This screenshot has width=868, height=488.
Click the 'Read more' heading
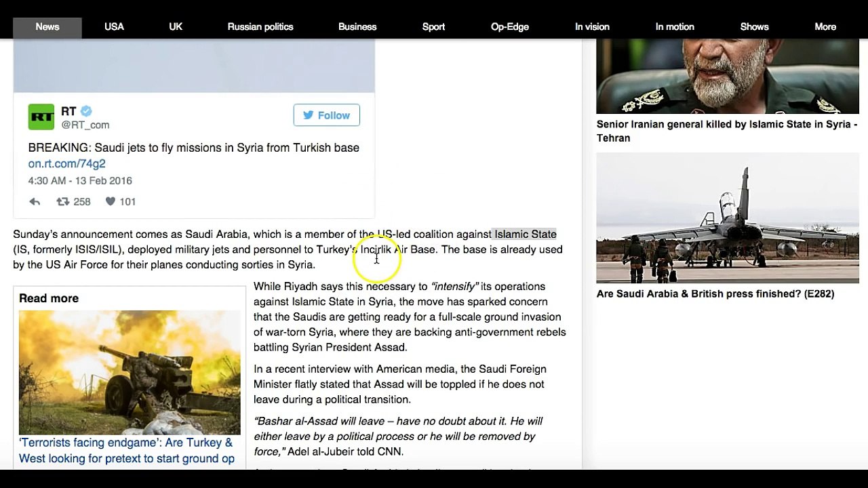(x=49, y=298)
